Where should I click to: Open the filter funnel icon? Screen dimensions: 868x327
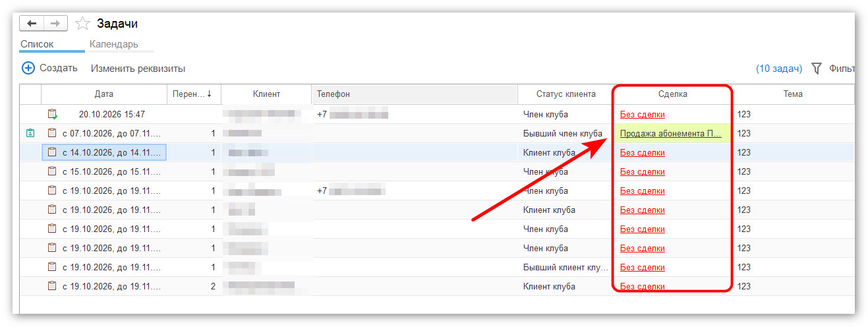(817, 69)
